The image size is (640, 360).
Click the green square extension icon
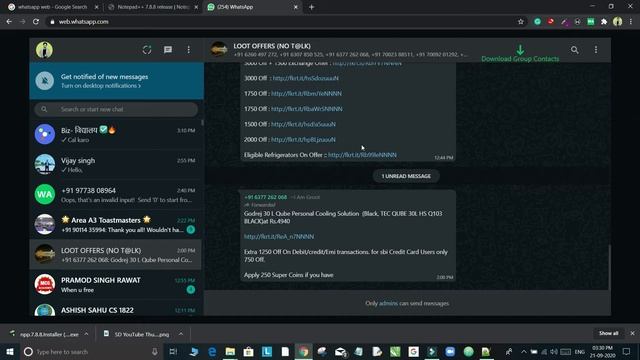(591, 22)
